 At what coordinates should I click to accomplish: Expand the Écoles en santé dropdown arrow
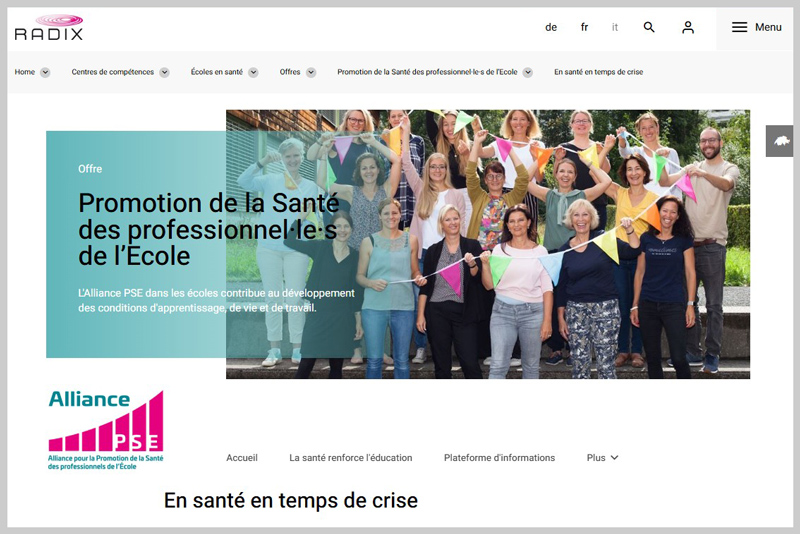pos(253,72)
